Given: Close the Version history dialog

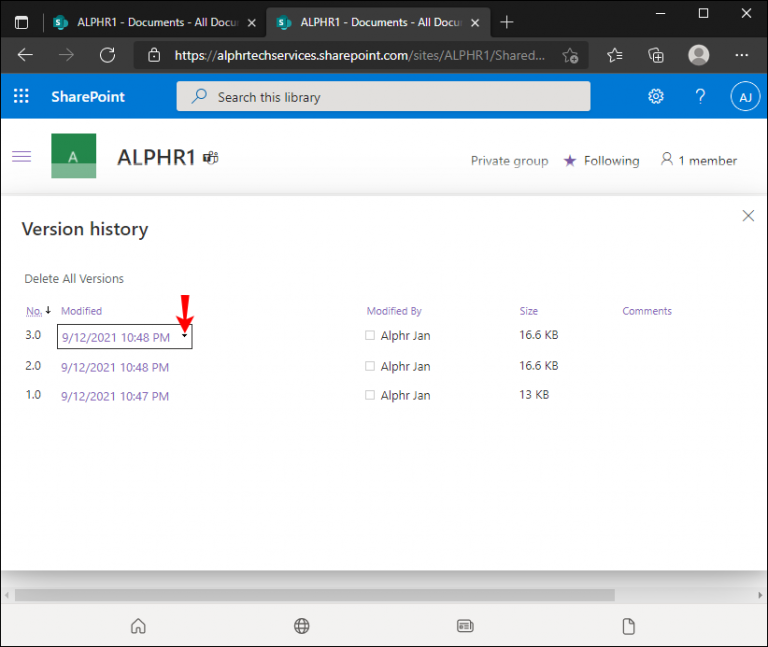Looking at the screenshot, I should click(x=748, y=215).
